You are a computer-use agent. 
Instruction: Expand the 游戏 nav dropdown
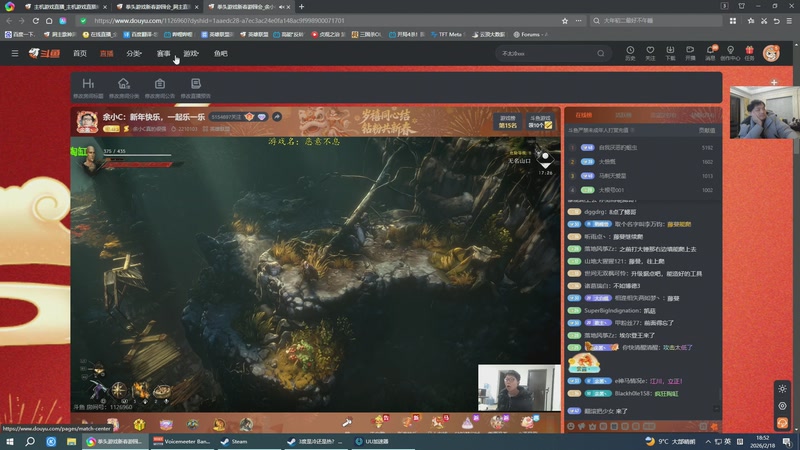191,53
